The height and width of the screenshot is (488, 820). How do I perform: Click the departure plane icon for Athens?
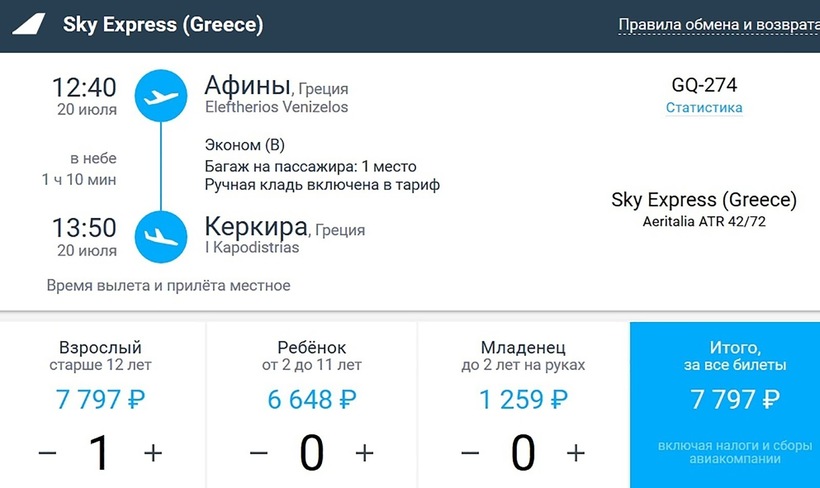tap(160, 96)
